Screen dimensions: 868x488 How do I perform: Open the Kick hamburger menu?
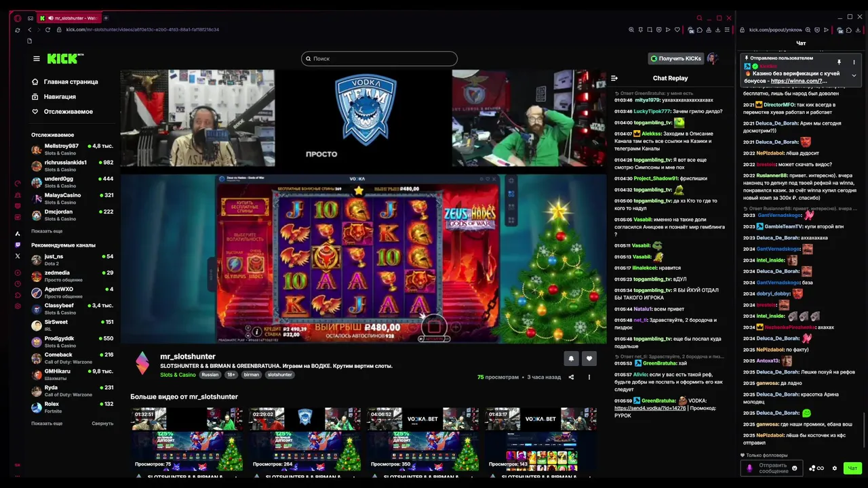(x=37, y=59)
